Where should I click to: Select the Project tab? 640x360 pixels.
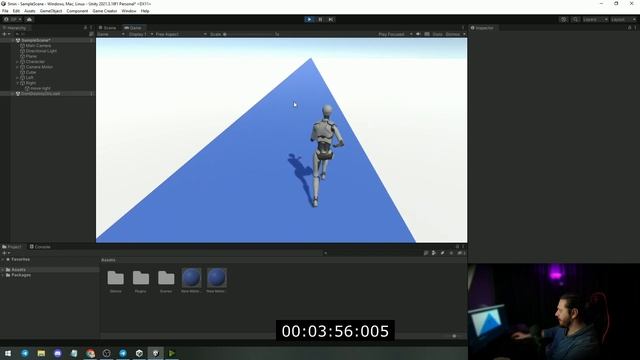pos(12,247)
